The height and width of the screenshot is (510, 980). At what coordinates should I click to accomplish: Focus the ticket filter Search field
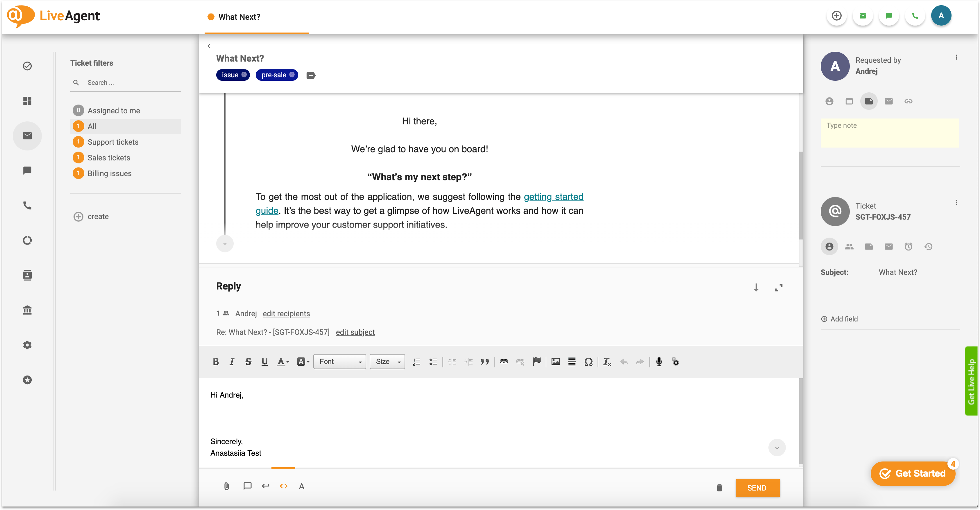(x=126, y=82)
